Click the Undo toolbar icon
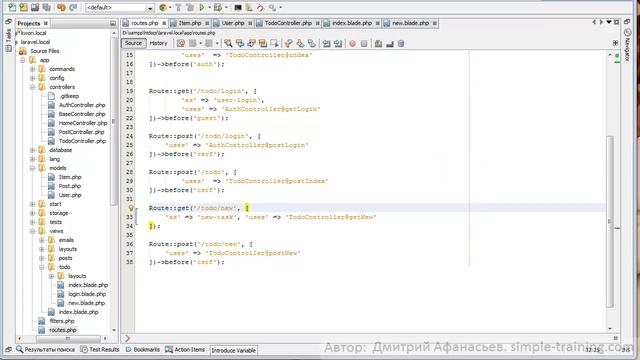 click(x=62, y=7)
